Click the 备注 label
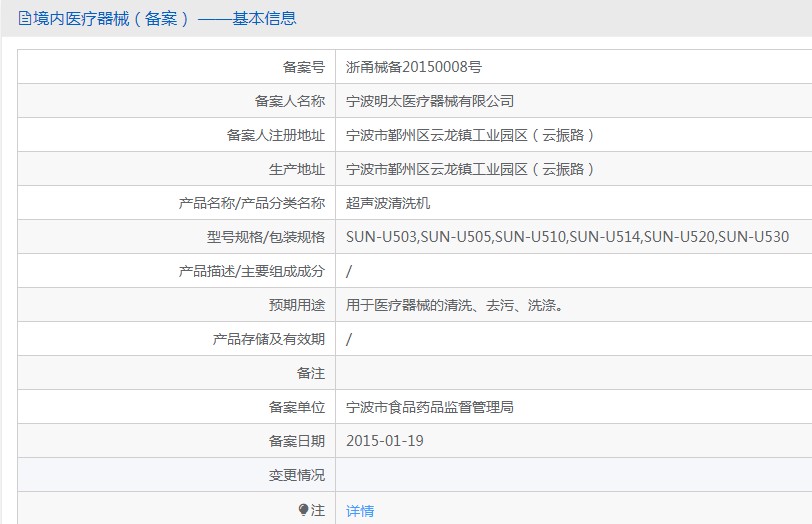812x524 pixels. coord(311,373)
